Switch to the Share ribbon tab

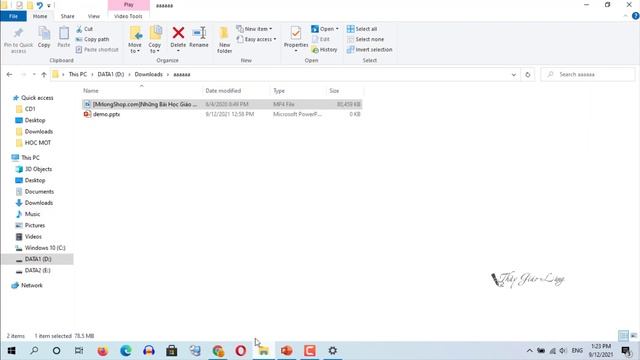pyautogui.click(x=67, y=16)
